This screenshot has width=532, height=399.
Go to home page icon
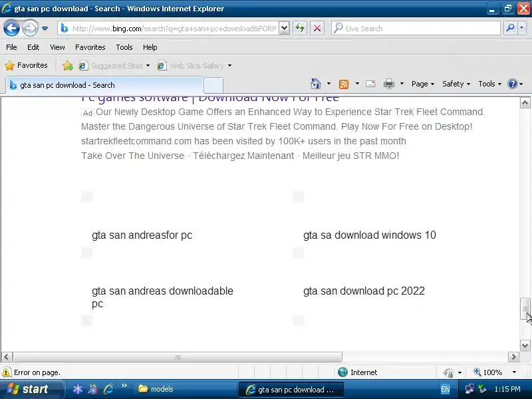[316, 84]
